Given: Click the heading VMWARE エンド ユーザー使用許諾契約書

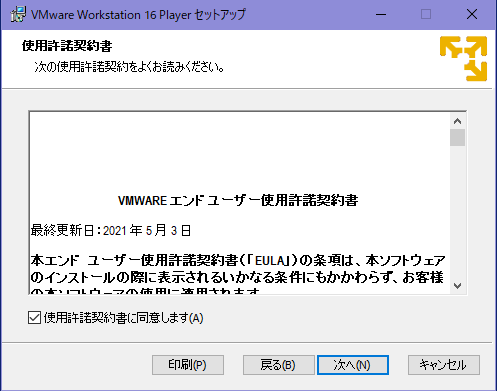Looking at the screenshot, I should 238,201.
